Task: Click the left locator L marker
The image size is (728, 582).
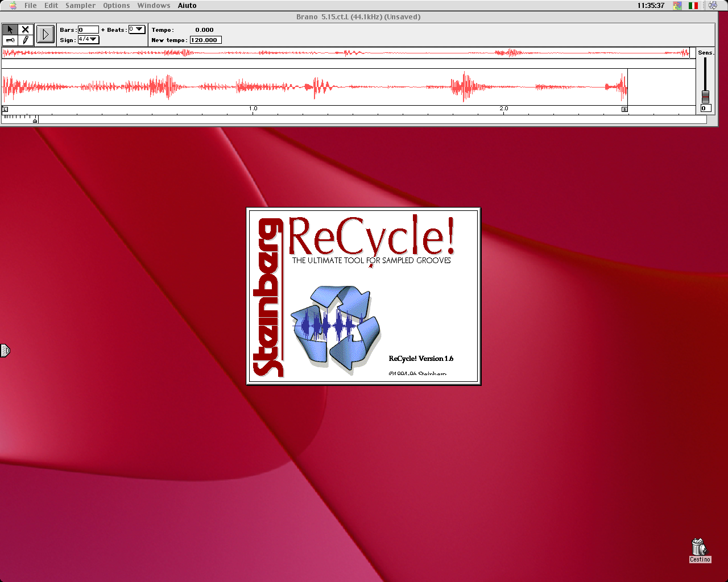Action: pos(5,109)
